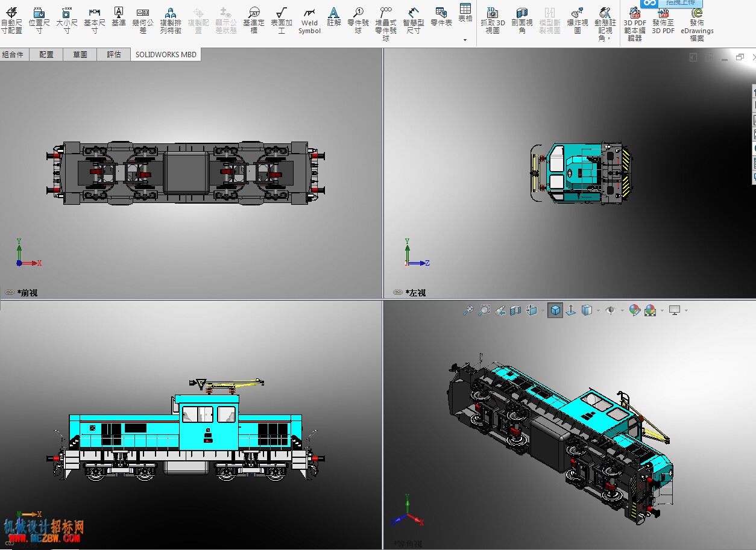Expand the Hide/Show Items dropdown arrow
756x550 pixels.
coord(622,311)
